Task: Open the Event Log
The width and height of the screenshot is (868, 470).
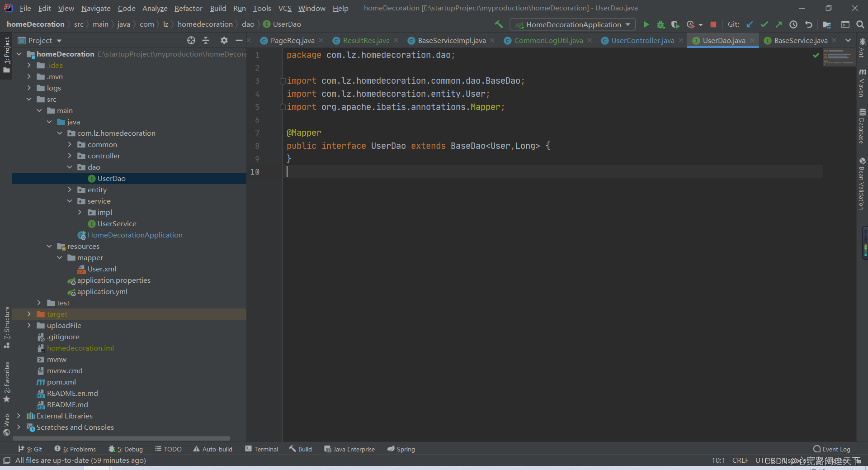Action: click(831, 449)
